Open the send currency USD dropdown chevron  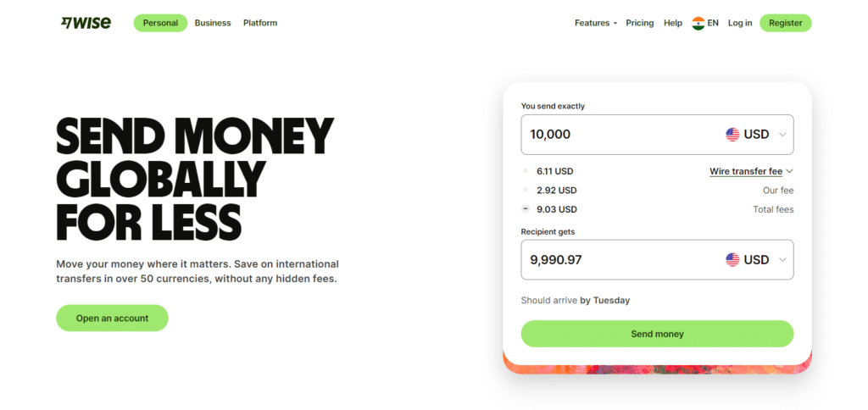(782, 135)
